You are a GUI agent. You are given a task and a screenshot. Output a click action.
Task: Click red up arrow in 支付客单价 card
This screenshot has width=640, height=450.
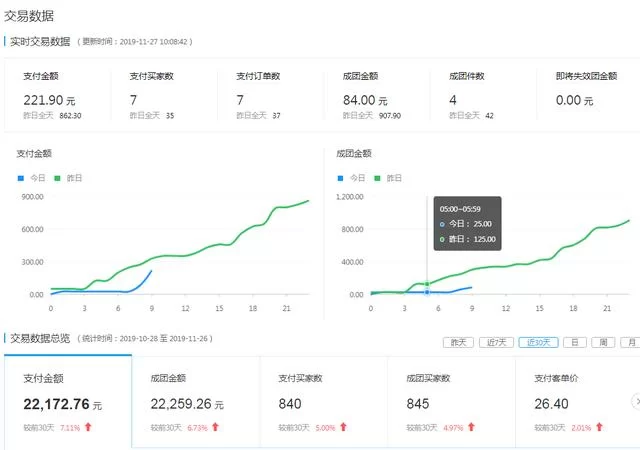coord(599,427)
